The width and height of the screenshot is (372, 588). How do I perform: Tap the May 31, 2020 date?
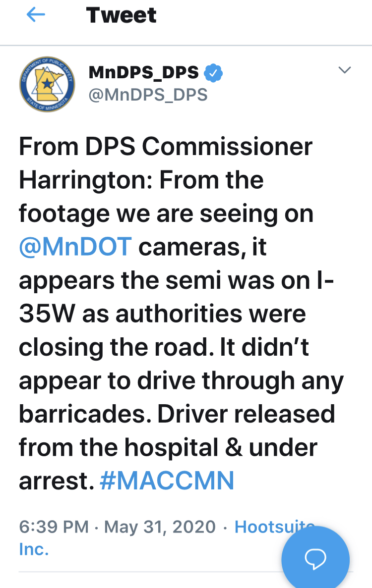(160, 527)
